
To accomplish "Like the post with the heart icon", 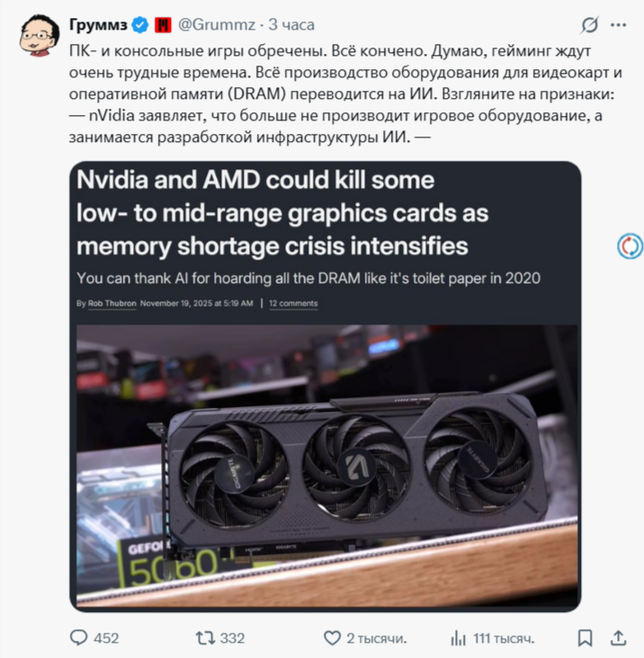I will [x=332, y=638].
